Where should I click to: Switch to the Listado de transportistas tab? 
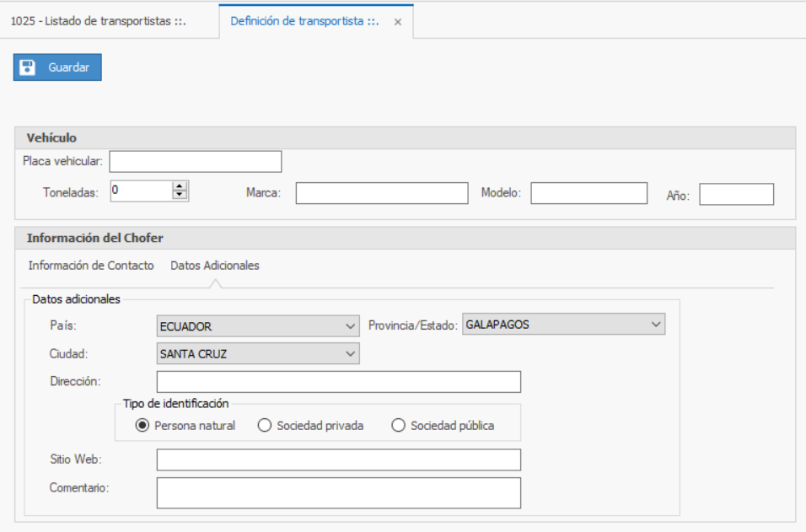click(x=98, y=22)
